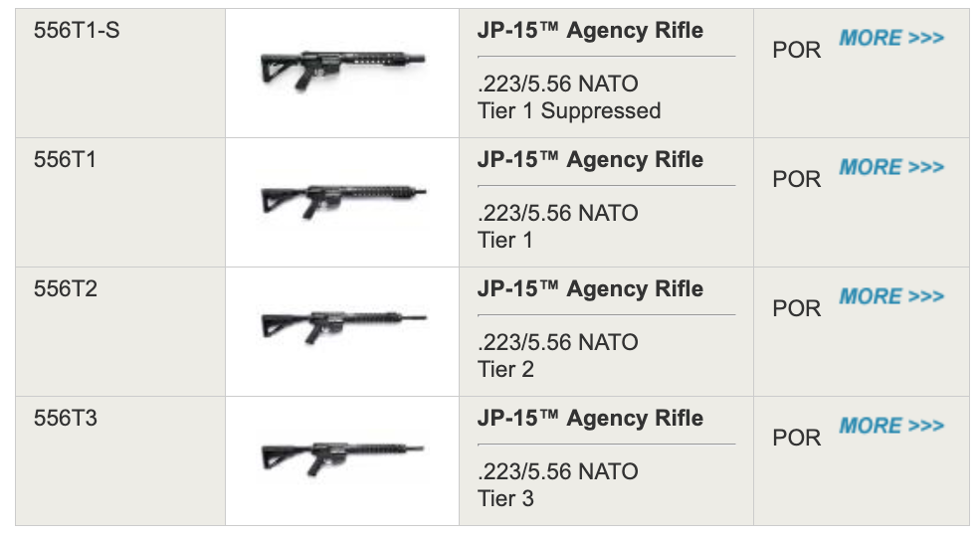Open MORE link for 556T3 rifle
980x538 pixels.
coord(891,427)
